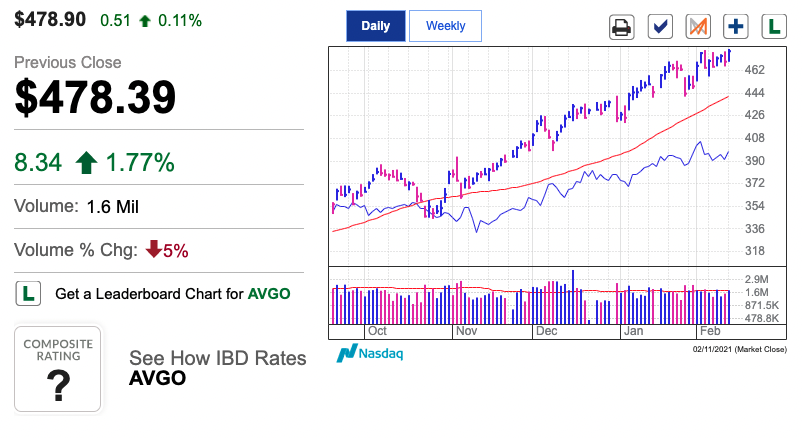Click the green L Leaderboard icon above chart
The height and width of the screenshot is (438, 802).
pos(774,27)
